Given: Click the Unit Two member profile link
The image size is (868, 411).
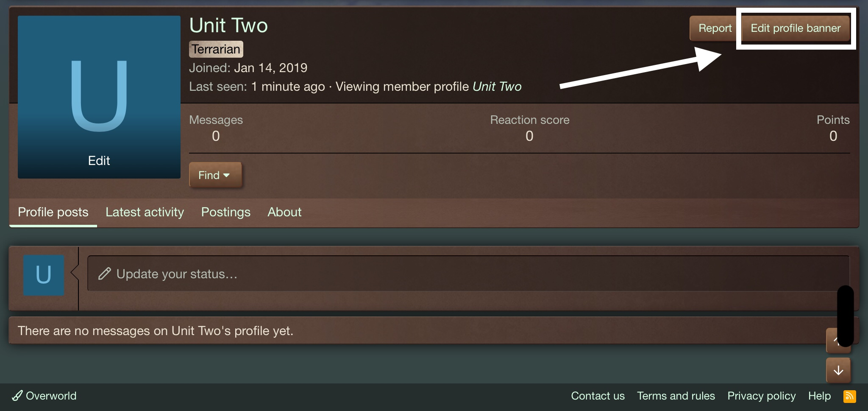Looking at the screenshot, I should 497,87.
